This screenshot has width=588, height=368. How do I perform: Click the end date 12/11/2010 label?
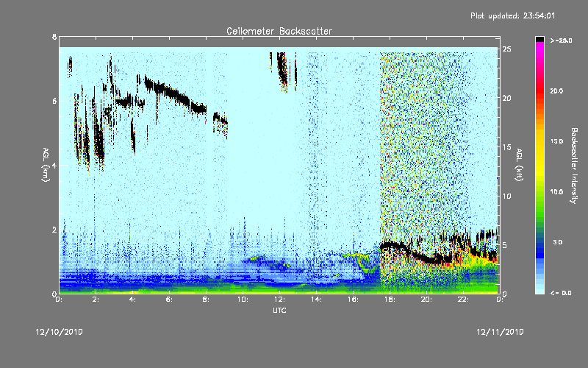coord(500,332)
